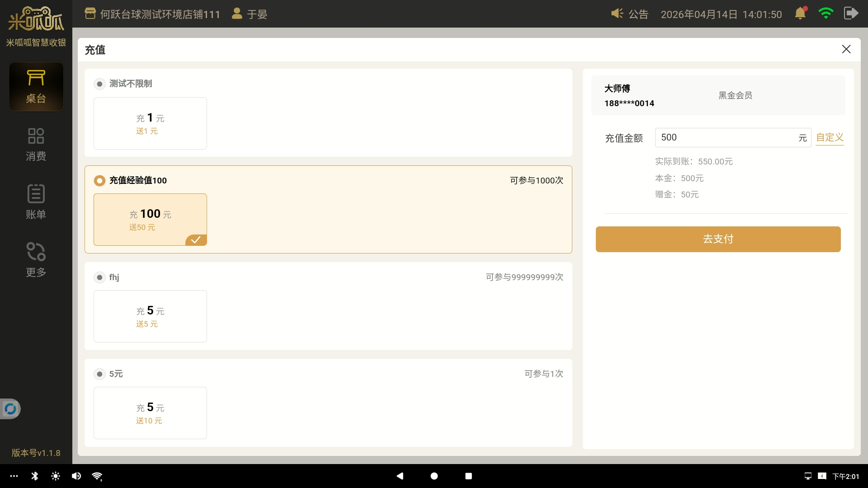Select the 充值经验值100 plan radio
Screen dimensions: 868x488
(x=99, y=181)
